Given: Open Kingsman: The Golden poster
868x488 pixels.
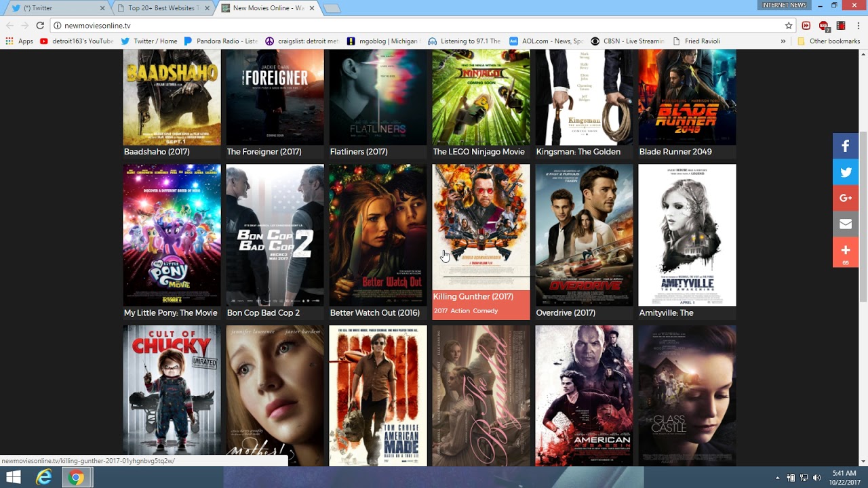Looking at the screenshot, I should (584, 97).
